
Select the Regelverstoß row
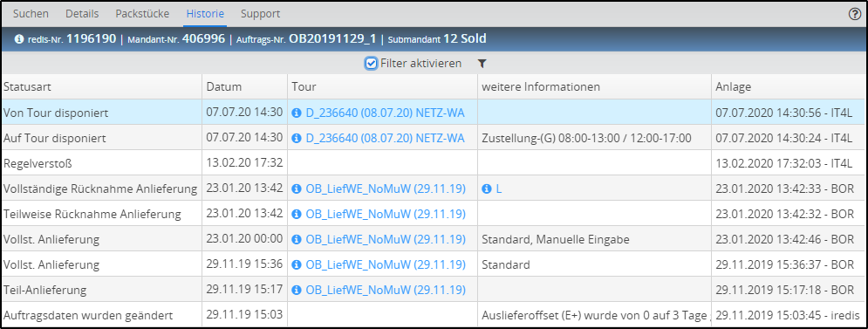coord(433,163)
